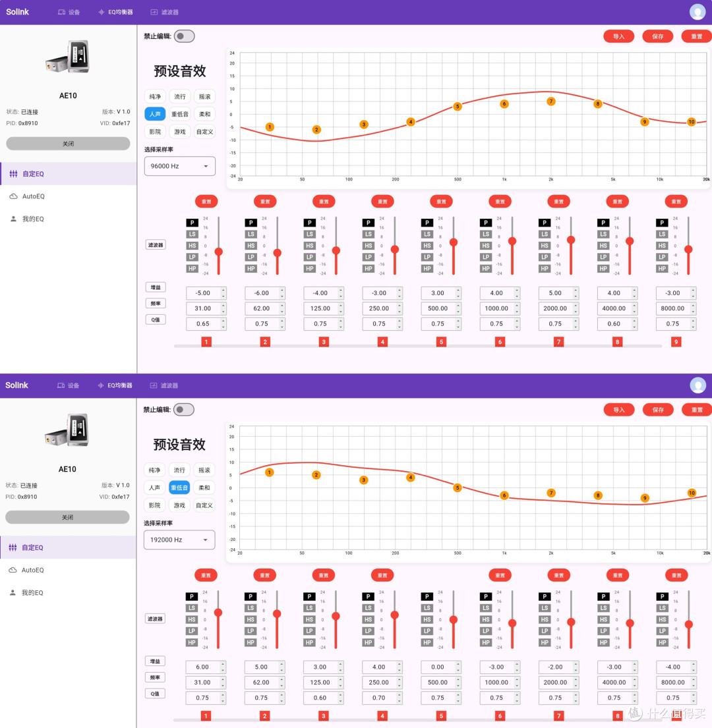Set band 8 filter to LS in lower screen
The height and width of the screenshot is (728, 712).
coord(603,607)
